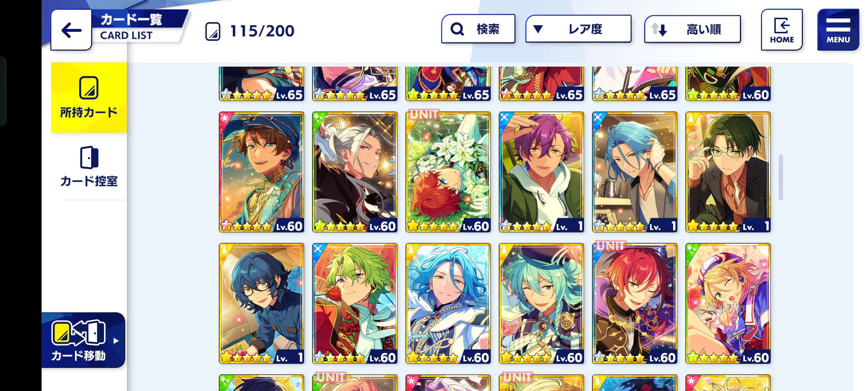Go back with the left arrow button
The width and height of the screenshot is (868, 391).
[x=71, y=30]
